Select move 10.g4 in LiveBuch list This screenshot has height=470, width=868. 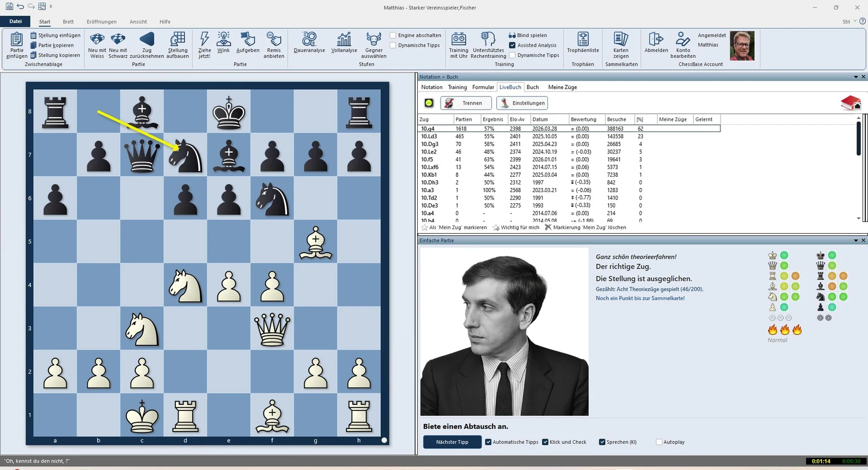[x=569, y=128]
